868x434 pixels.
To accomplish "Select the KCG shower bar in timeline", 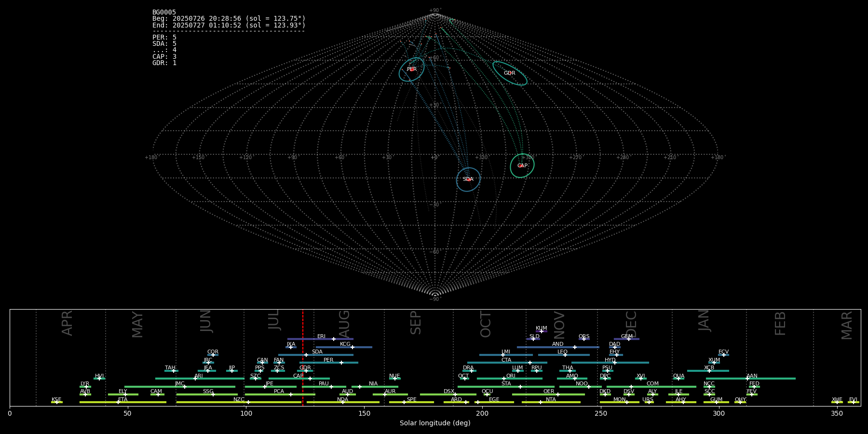I will (344, 347).
